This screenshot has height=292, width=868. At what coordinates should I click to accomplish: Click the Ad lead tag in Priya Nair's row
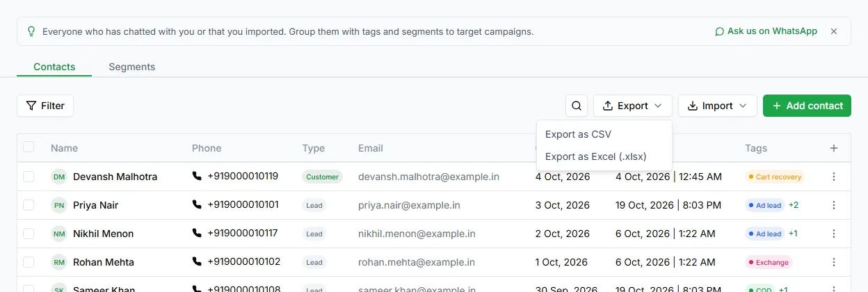(x=765, y=205)
